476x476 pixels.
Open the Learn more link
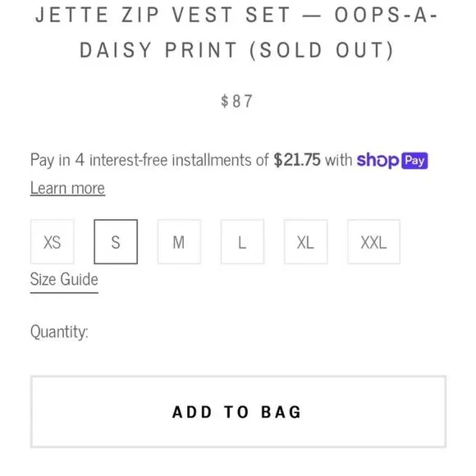click(67, 188)
